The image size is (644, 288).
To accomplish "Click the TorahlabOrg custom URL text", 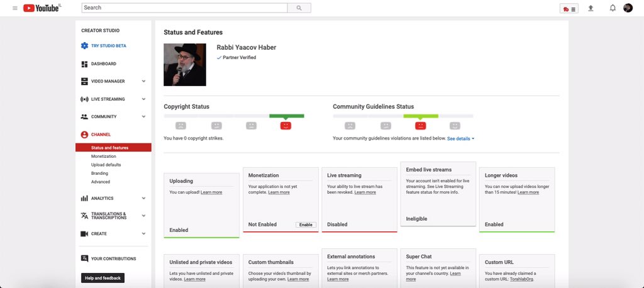I will pyautogui.click(x=521, y=279).
